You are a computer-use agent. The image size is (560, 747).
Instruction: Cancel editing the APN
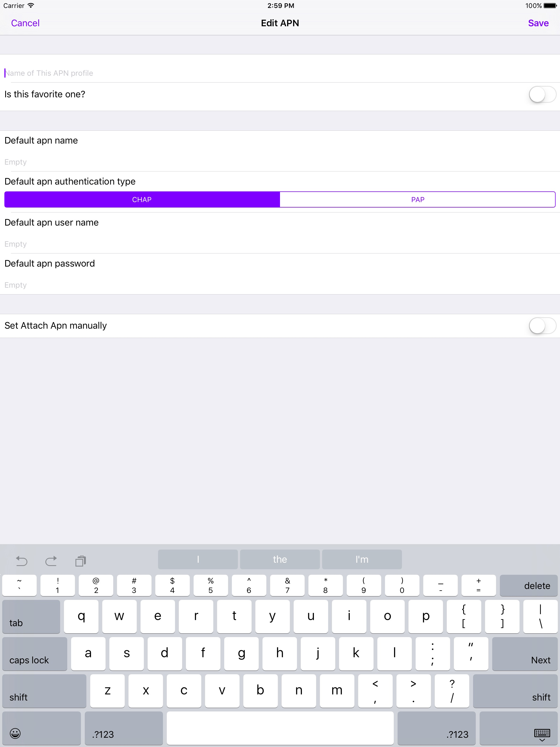point(25,23)
